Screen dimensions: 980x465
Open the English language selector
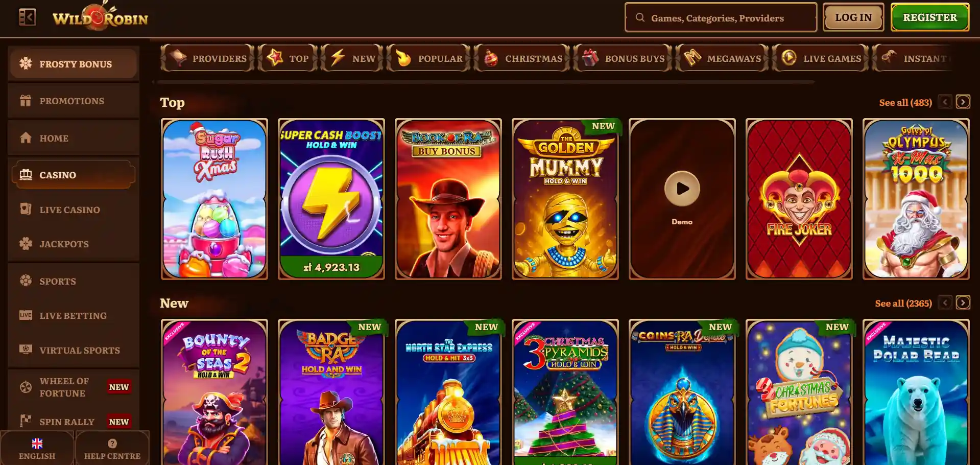pyautogui.click(x=37, y=448)
